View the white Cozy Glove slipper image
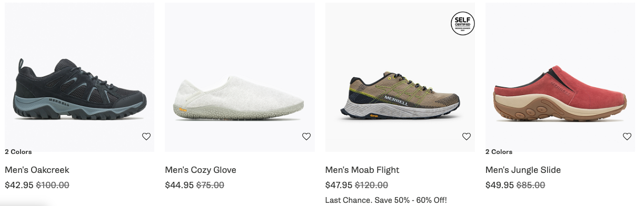The image size is (644, 206). (239, 100)
